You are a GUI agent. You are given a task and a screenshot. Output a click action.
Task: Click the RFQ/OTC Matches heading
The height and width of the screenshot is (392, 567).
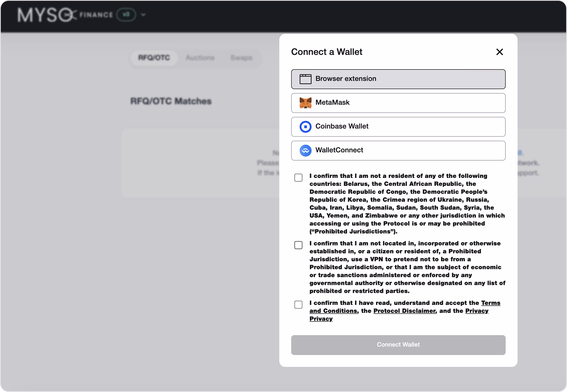point(171,101)
